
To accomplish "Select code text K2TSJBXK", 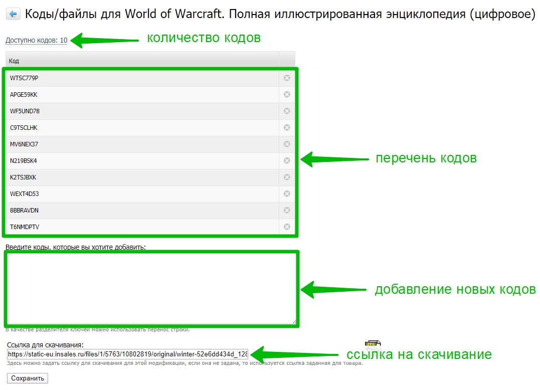I will click(x=23, y=177).
